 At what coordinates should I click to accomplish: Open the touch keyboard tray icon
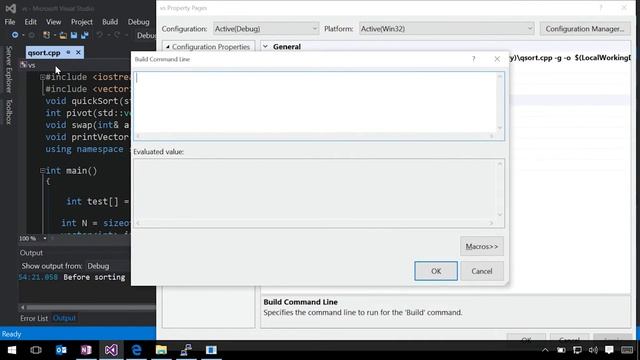[627, 350]
